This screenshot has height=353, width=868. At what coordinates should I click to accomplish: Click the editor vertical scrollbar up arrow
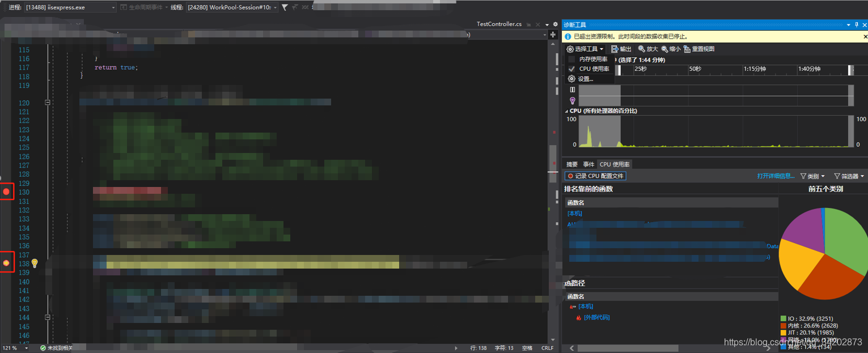click(553, 45)
